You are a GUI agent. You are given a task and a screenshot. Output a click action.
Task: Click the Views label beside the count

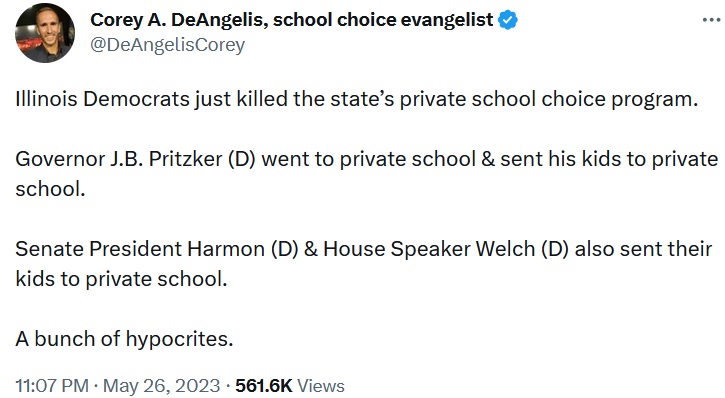click(321, 386)
